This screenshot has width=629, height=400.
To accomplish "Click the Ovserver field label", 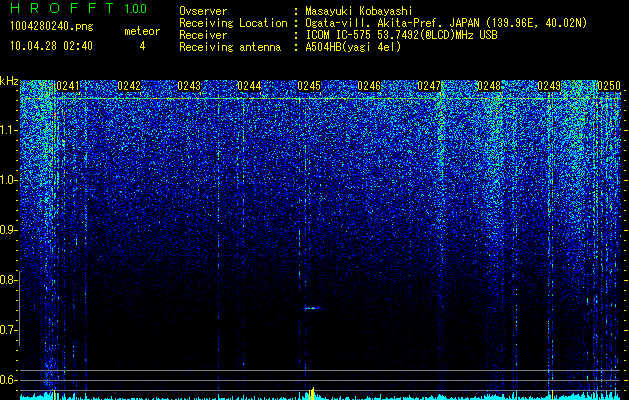I will [x=203, y=11].
